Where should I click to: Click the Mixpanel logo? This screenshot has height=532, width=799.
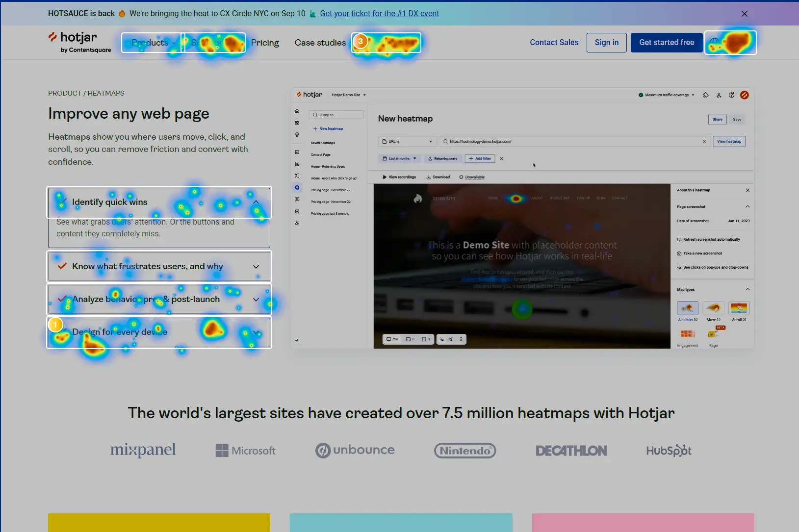tap(143, 450)
